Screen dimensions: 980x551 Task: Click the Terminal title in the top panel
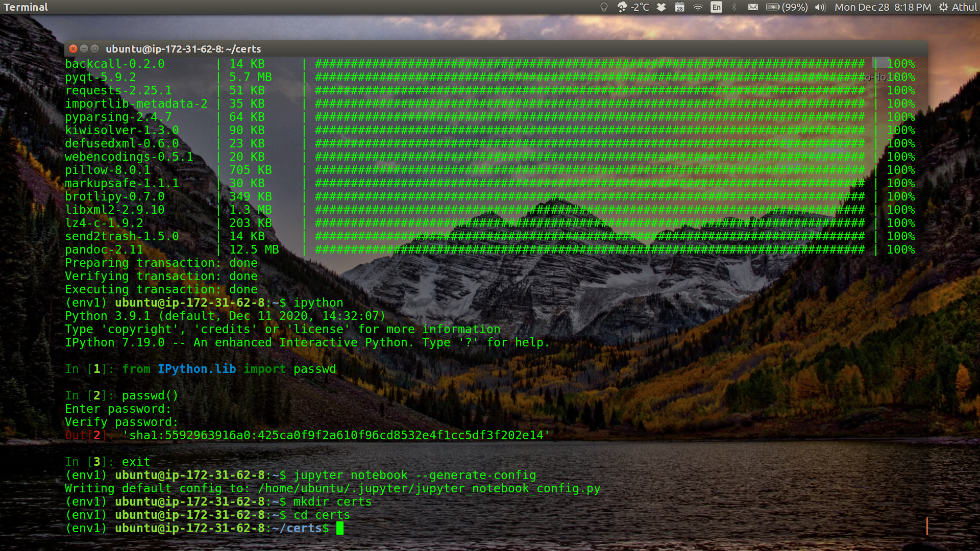[x=26, y=7]
